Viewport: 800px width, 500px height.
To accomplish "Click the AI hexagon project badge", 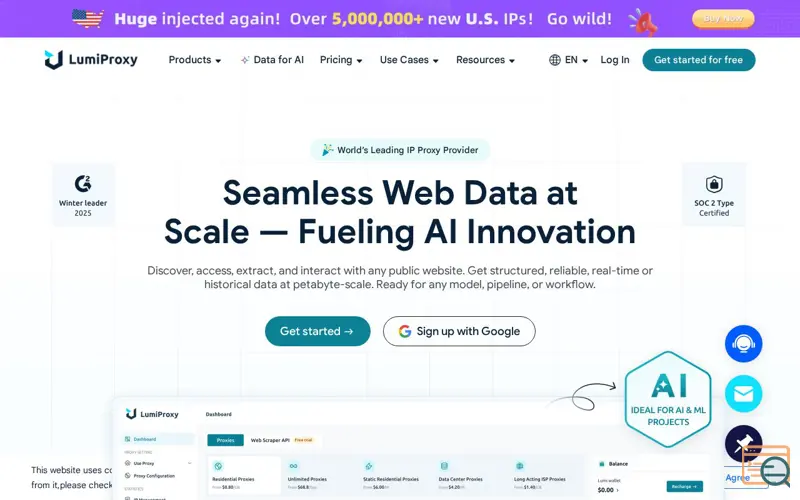I will tap(668, 399).
